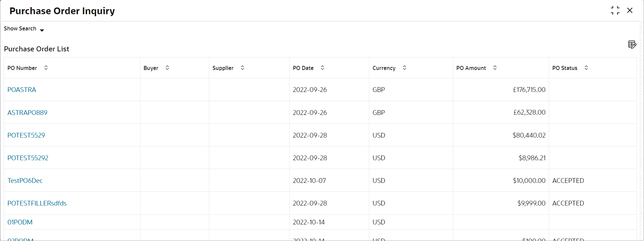Open purchase order ASTRAPO889
Image resolution: width=644 pixels, height=241 pixels.
[27, 113]
